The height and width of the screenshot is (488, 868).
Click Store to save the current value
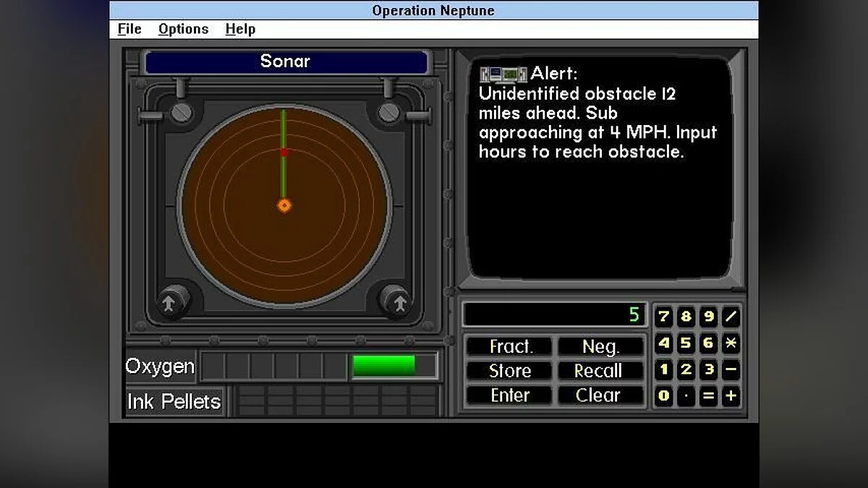click(509, 371)
